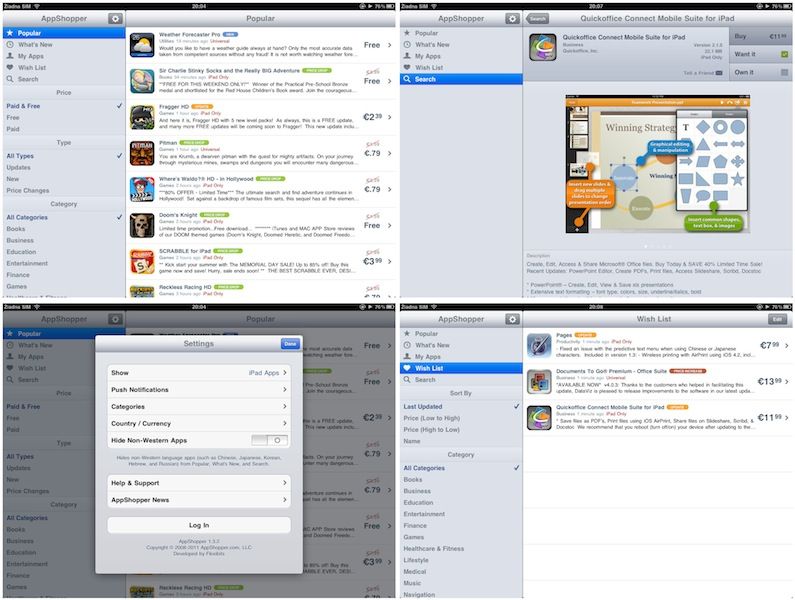Uncheck the Want it checkbox

tap(784, 54)
